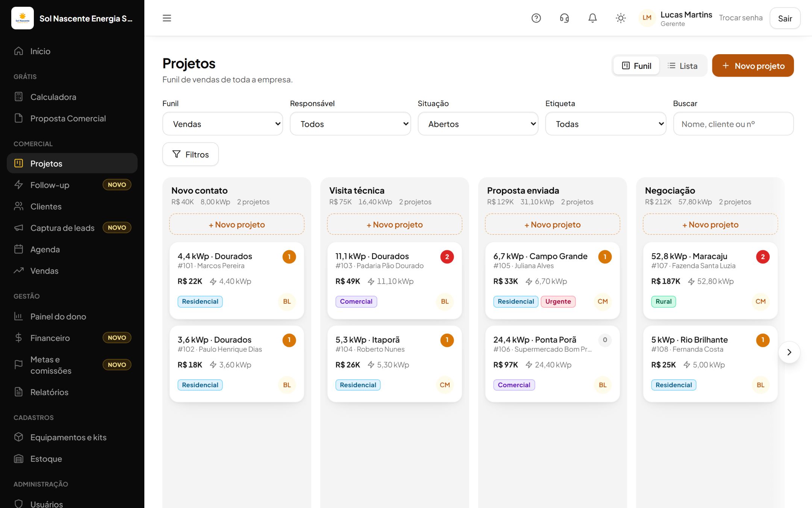This screenshot has height=508, width=812.
Task: Open notifications bell
Action: (592, 18)
